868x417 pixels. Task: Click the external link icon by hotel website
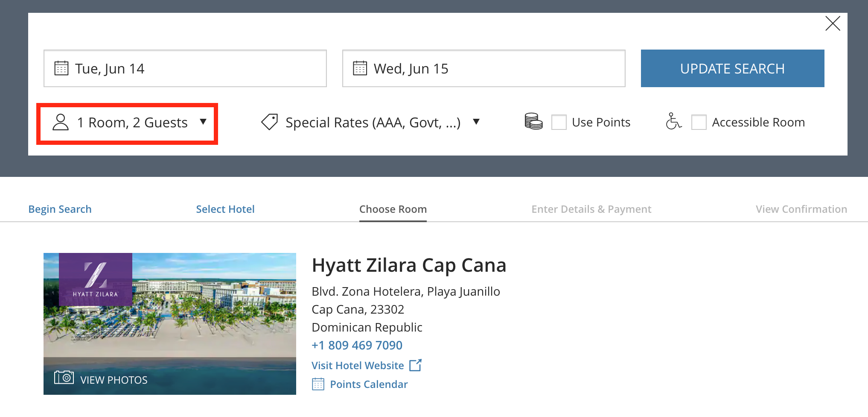pyautogui.click(x=415, y=365)
